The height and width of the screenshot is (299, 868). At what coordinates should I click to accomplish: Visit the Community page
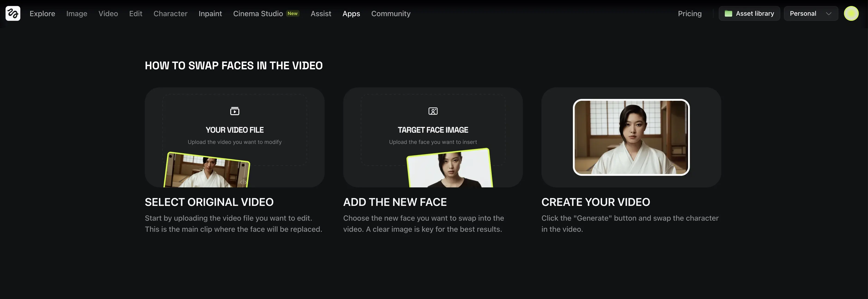(x=391, y=13)
